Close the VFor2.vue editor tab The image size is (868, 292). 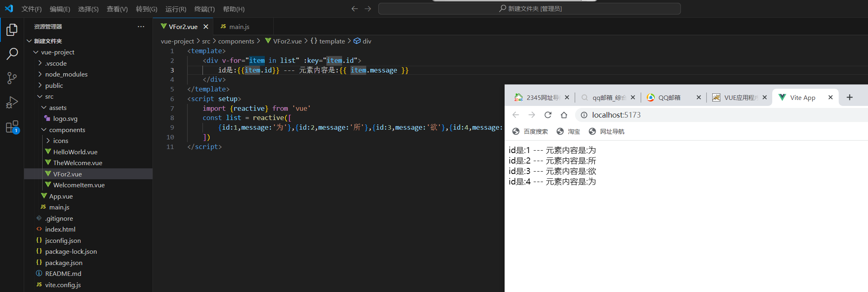pyautogui.click(x=206, y=27)
